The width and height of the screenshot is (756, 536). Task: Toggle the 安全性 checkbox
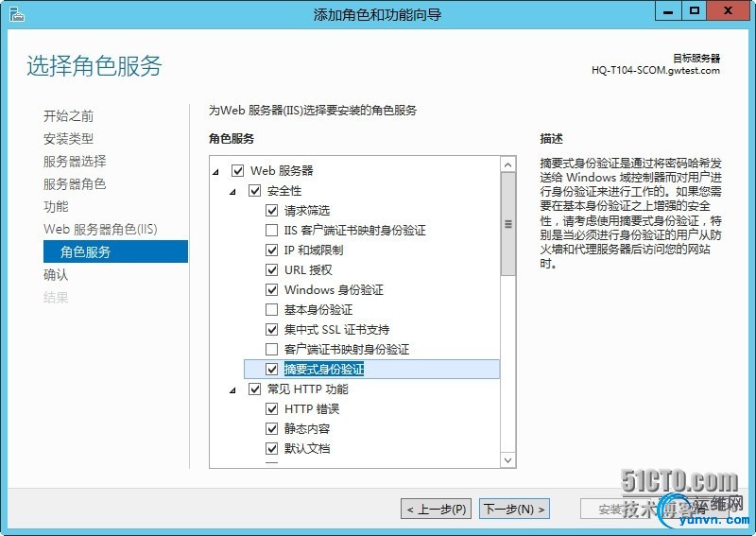click(254, 190)
